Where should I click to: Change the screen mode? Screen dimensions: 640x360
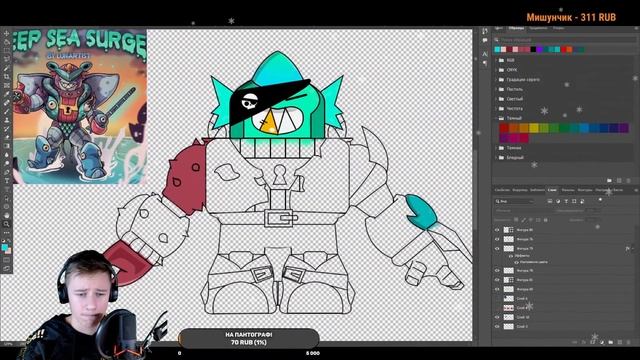tap(7, 268)
